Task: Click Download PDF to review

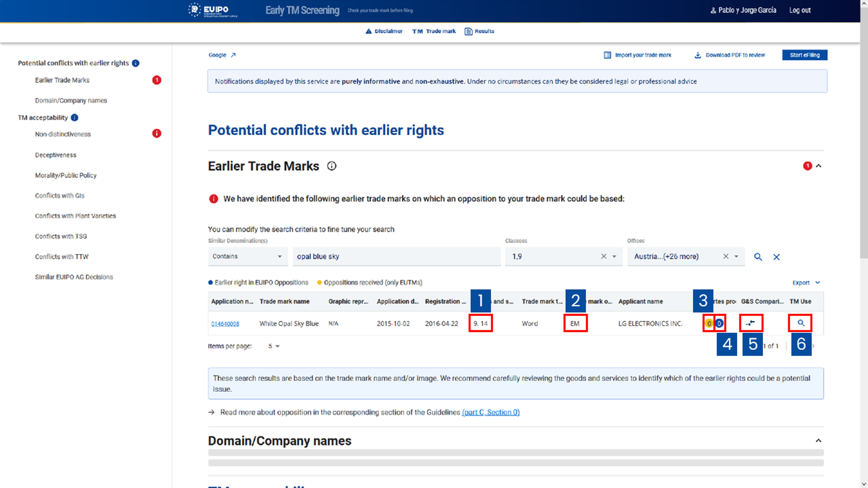Action: pos(729,55)
